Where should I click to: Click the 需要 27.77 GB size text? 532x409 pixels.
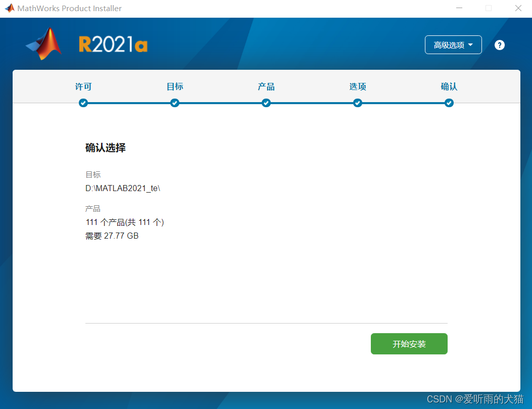(112, 236)
